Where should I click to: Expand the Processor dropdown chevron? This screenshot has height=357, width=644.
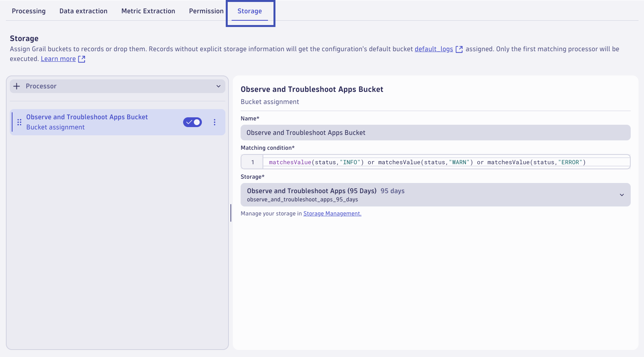click(218, 86)
